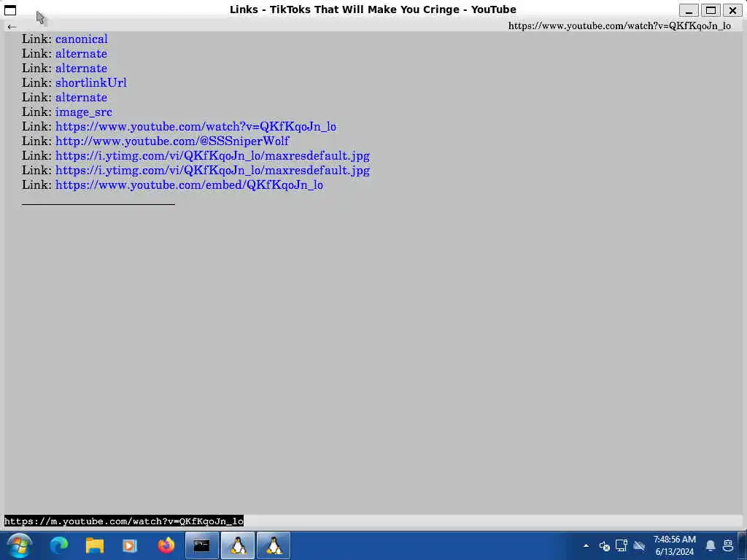Click the m.youtube.com status bar URL
747x560 pixels.
point(124,521)
